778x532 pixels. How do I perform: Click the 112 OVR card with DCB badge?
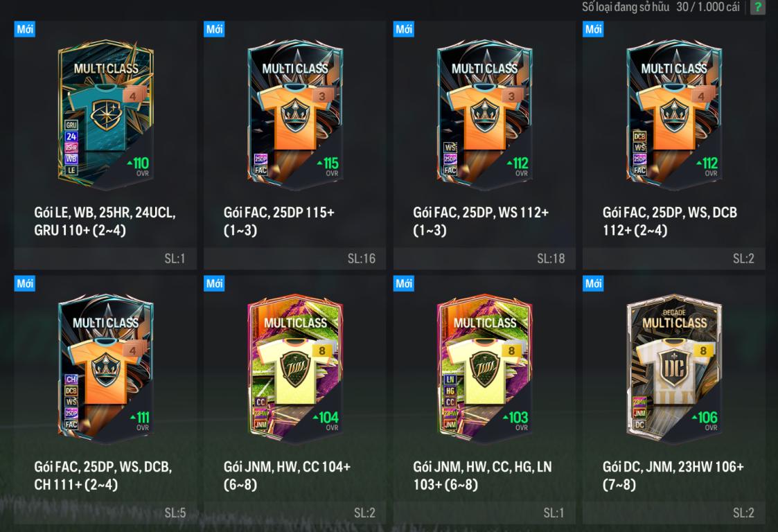point(674,114)
